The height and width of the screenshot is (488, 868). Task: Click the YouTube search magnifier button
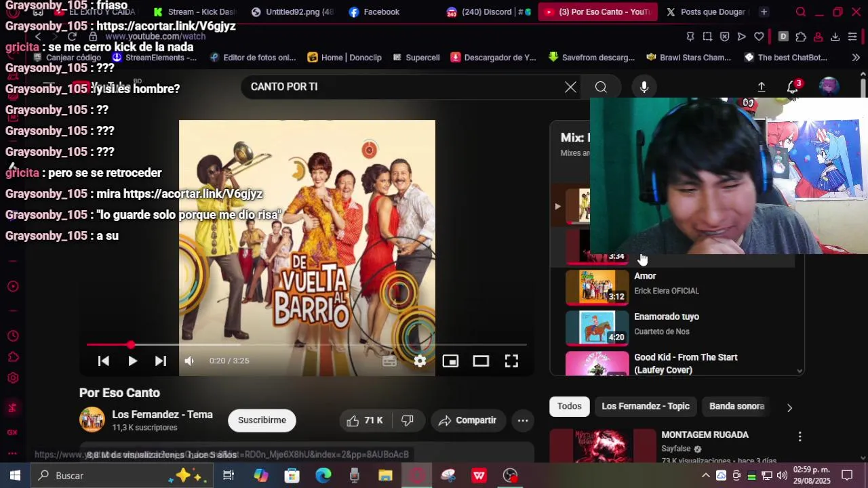point(601,87)
